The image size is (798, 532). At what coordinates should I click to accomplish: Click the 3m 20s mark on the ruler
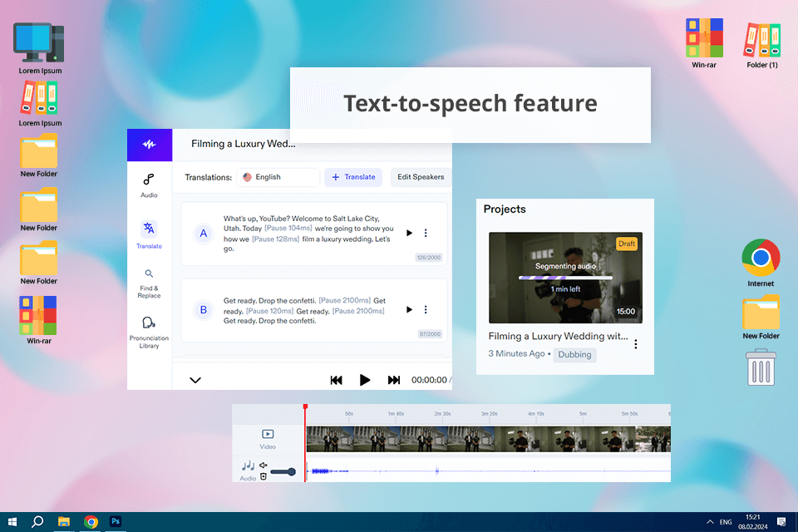[489, 414]
